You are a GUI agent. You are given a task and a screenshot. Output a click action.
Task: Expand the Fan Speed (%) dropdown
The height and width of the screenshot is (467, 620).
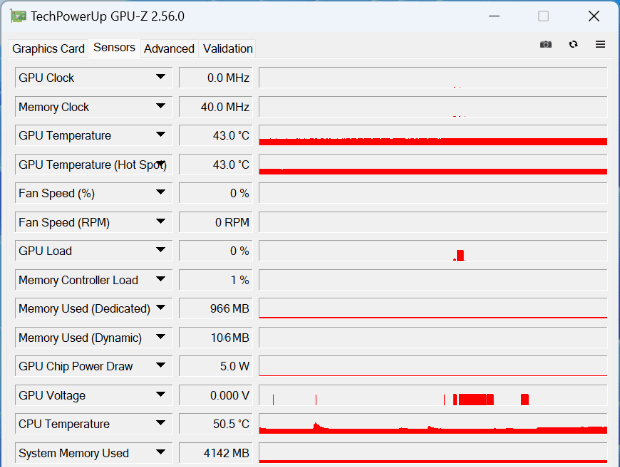pos(161,192)
